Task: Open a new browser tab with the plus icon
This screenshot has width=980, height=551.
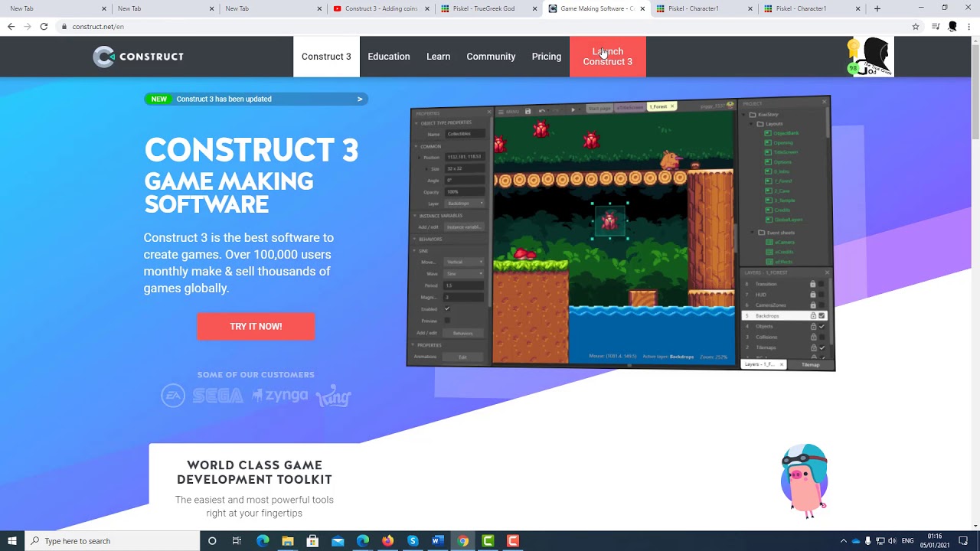Action: coord(877,8)
